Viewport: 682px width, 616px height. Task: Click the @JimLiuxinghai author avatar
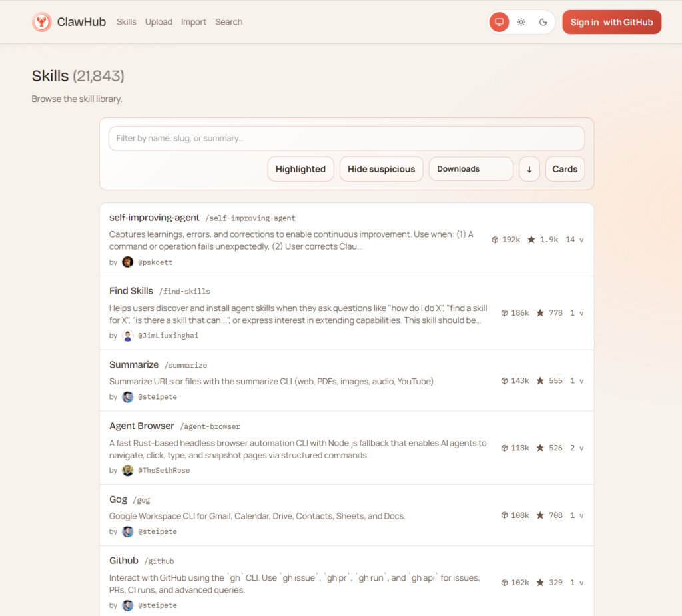point(128,336)
